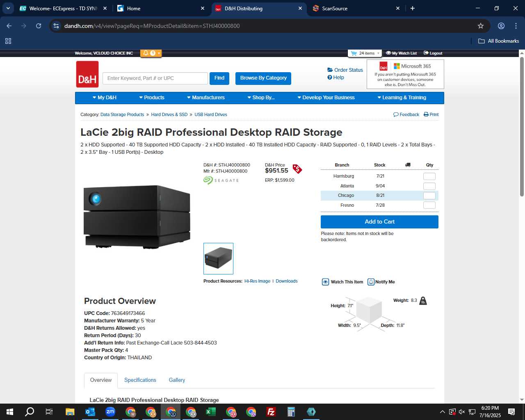Click the Fresno quantity field
The height and width of the screenshot is (420, 525).
pos(429,205)
